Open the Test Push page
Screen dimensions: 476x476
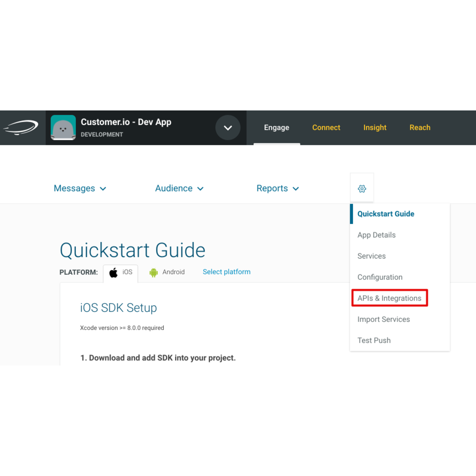point(374,340)
